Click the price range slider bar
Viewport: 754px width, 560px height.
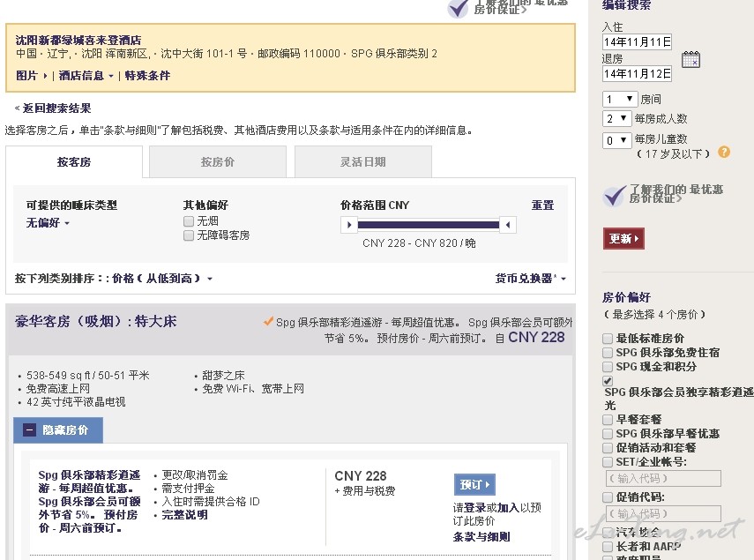click(x=429, y=225)
